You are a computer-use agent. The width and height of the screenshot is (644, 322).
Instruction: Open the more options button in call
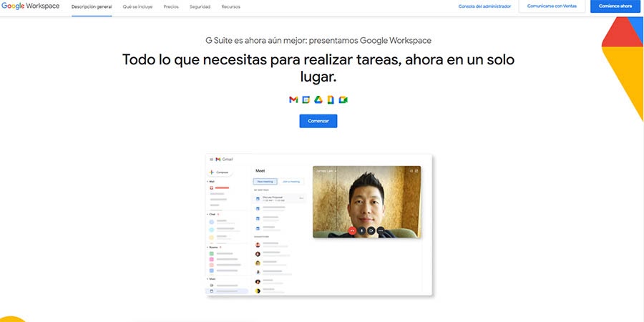coord(381,230)
